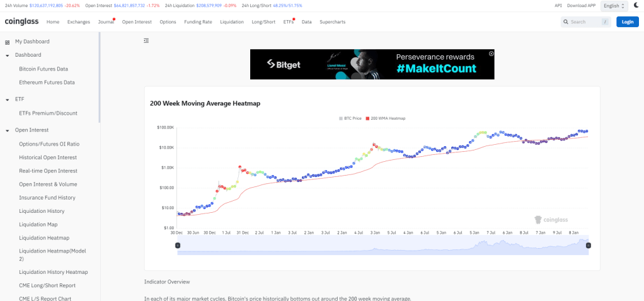Toggle dark mode with the moon icon
Viewport: 644px width, 301px height.
(x=636, y=6)
